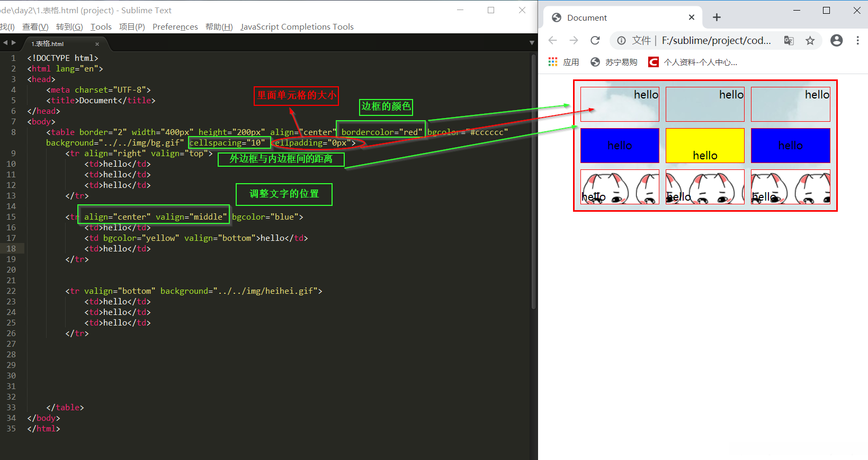The image size is (868, 460).
Task: Click the closing </table> tag line
Action: 65,408
